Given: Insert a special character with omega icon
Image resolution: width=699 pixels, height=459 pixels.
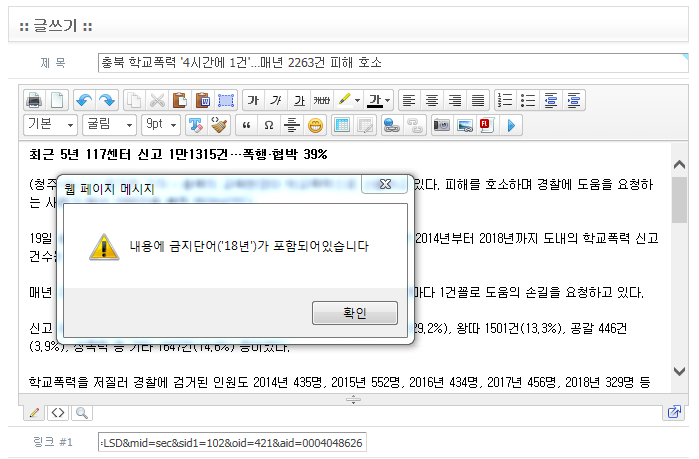Looking at the screenshot, I should point(268,125).
